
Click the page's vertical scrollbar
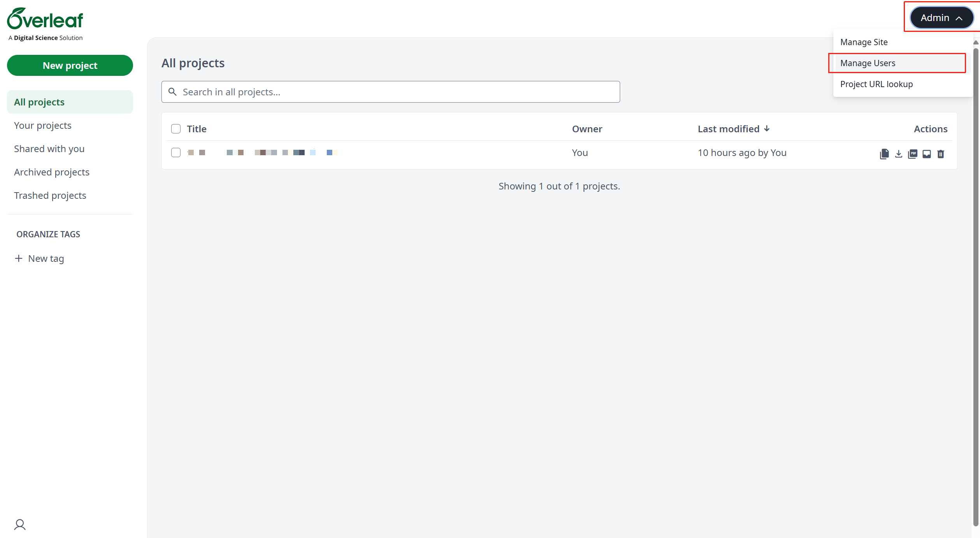tap(976, 288)
